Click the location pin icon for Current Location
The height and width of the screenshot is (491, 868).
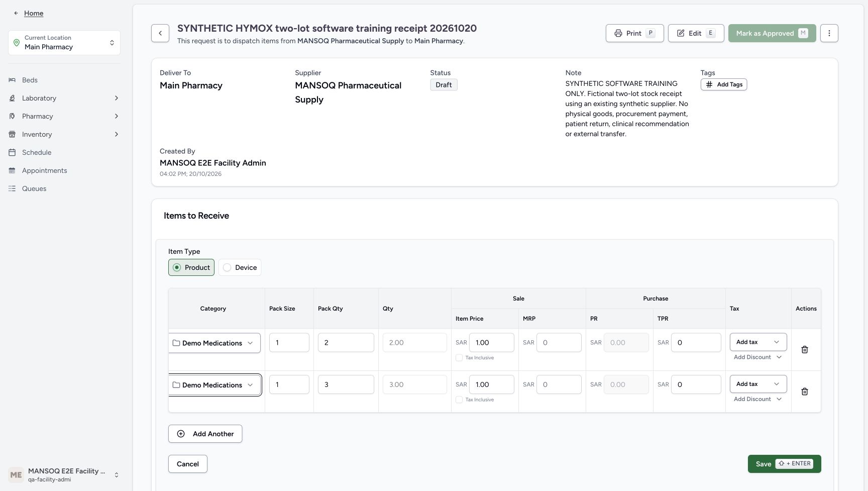17,43
